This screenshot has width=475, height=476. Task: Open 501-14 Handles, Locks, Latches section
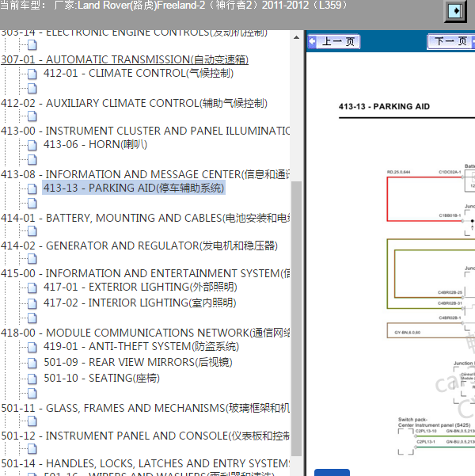tap(145, 463)
